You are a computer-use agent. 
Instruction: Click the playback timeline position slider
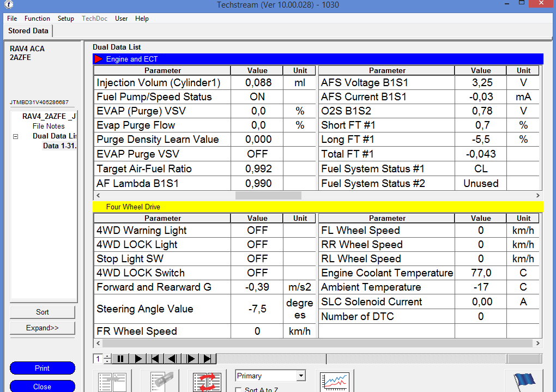[x=326, y=359]
